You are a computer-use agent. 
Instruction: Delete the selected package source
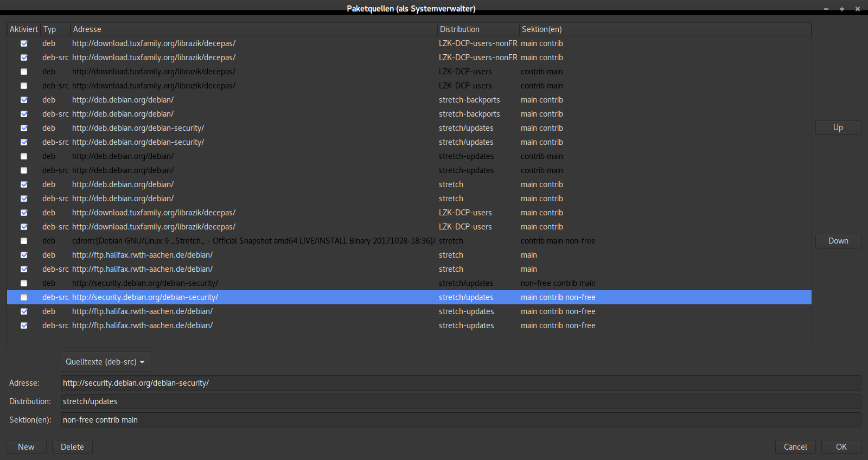[x=72, y=447]
